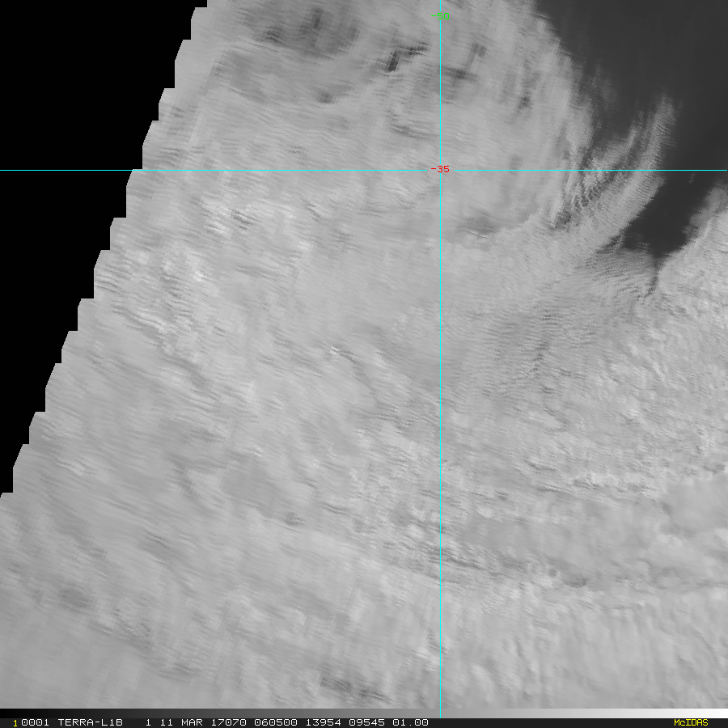Click the 060500 time value
The height and width of the screenshot is (728, 728).
[x=276, y=722]
